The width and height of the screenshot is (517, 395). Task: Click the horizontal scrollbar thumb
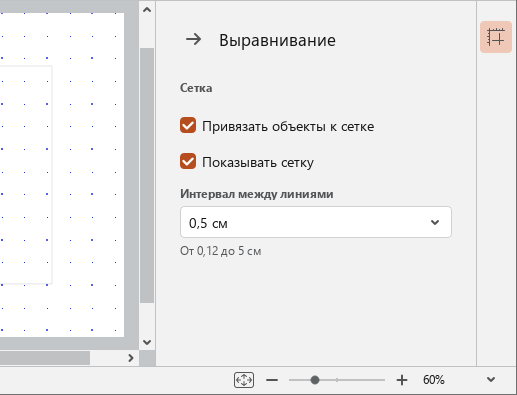coord(45,358)
